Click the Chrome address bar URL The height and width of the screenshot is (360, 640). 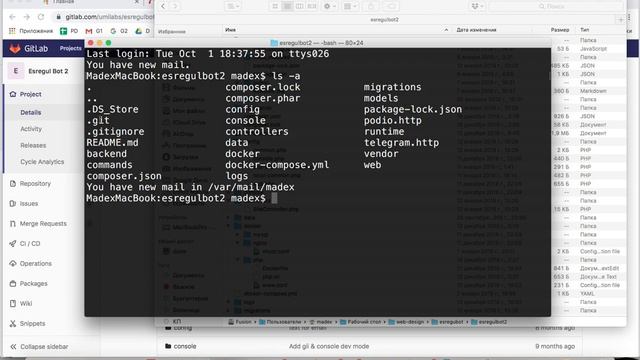pyautogui.click(x=109, y=17)
